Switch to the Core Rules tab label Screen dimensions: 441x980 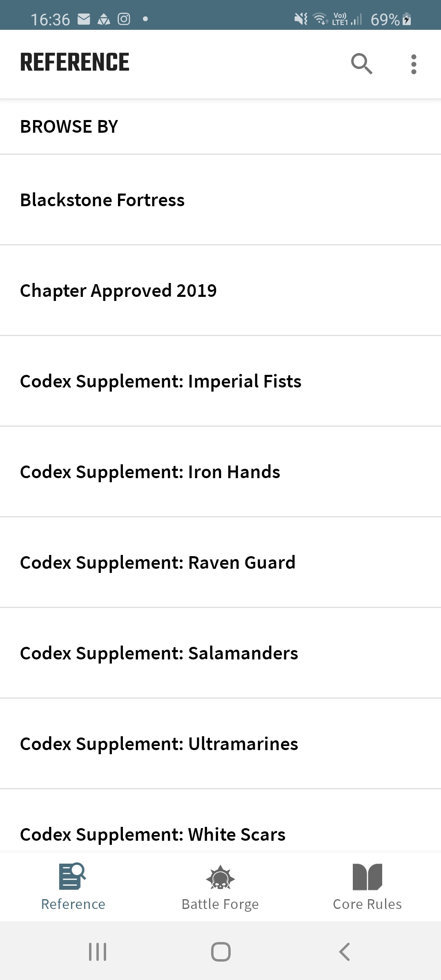click(367, 904)
